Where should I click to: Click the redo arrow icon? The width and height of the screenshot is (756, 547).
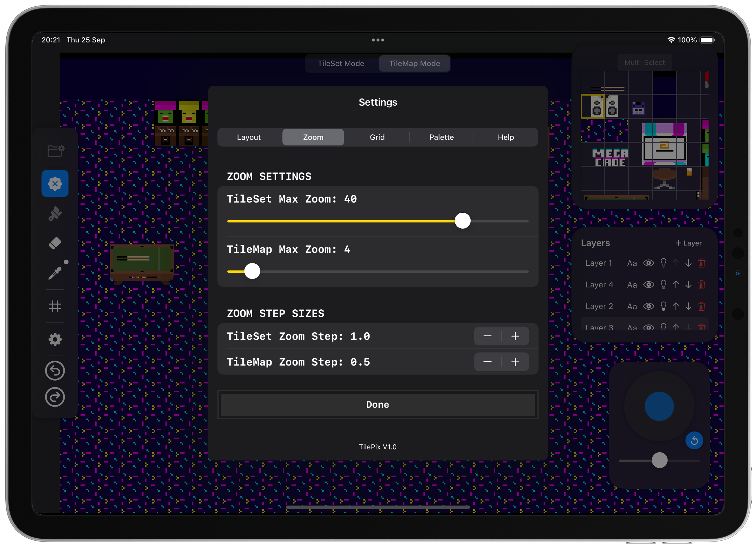(55, 397)
